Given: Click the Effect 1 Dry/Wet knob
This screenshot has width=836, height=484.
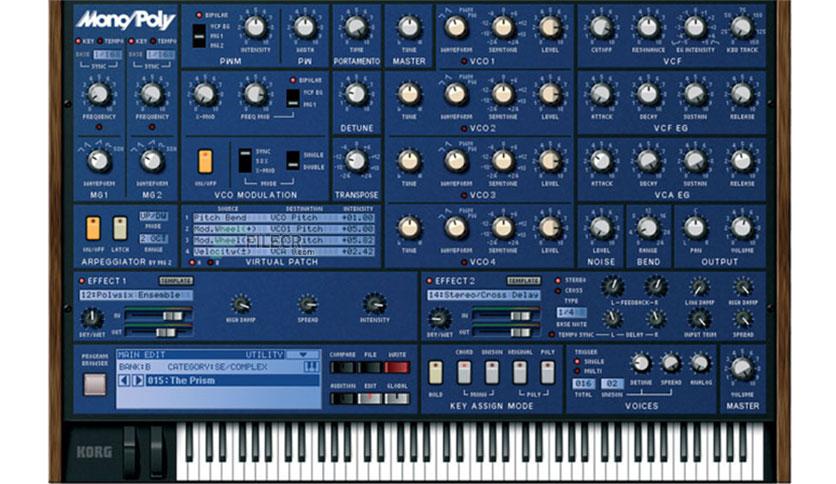Looking at the screenshot, I should tap(92, 318).
